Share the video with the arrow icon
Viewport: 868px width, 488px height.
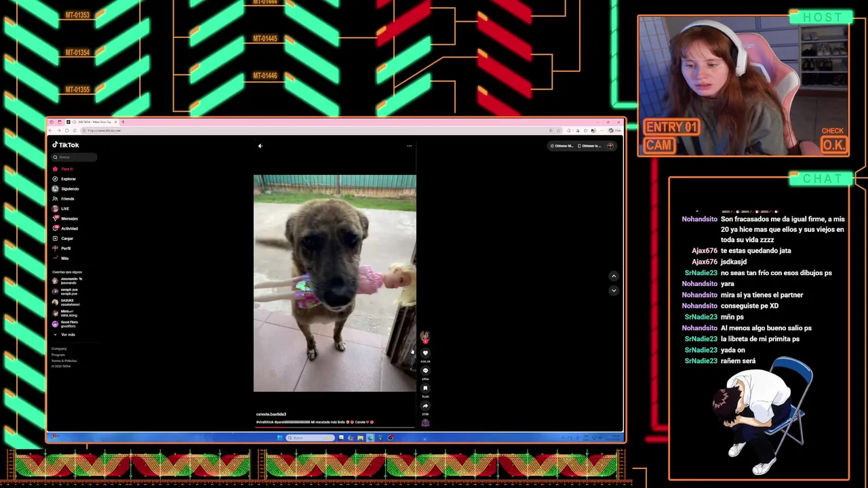[x=425, y=406]
